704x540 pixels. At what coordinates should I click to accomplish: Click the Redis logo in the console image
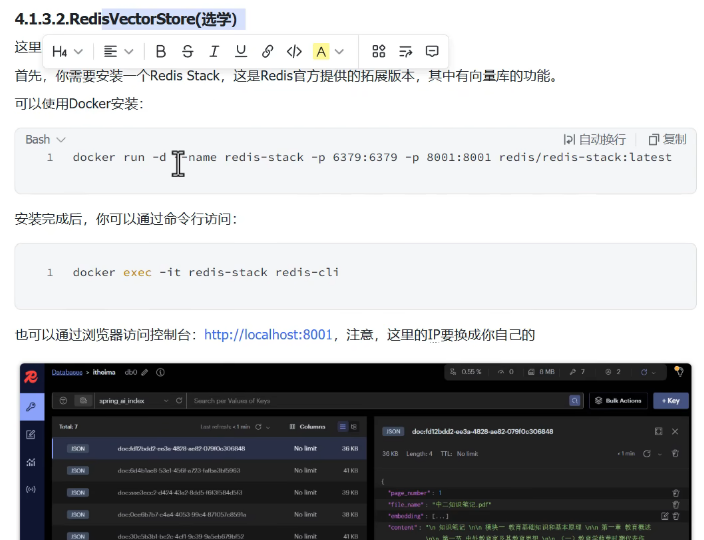tap(31, 377)
